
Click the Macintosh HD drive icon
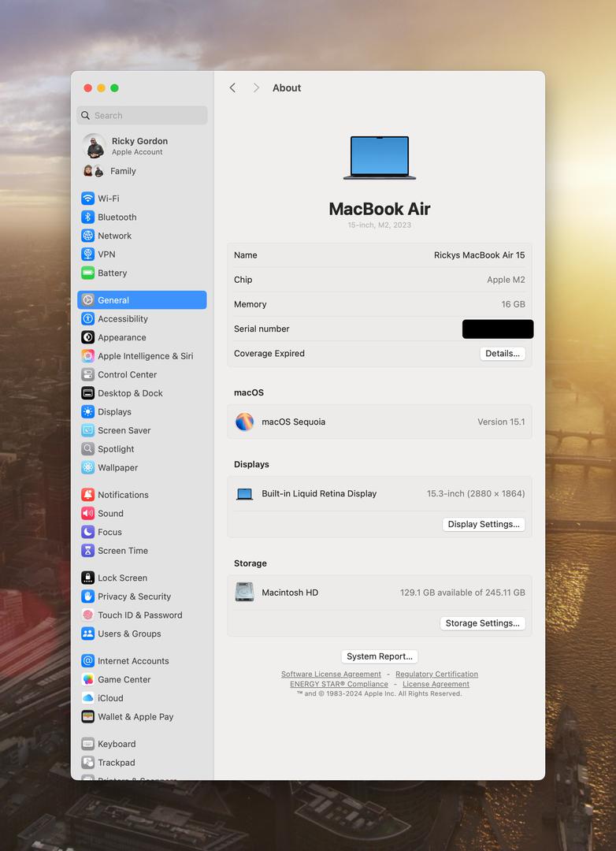[x=245, y=592]
